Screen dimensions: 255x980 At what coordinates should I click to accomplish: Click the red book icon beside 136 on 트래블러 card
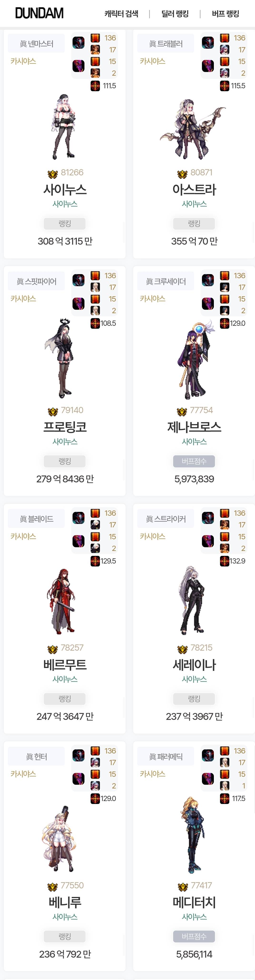coord(225,38)
